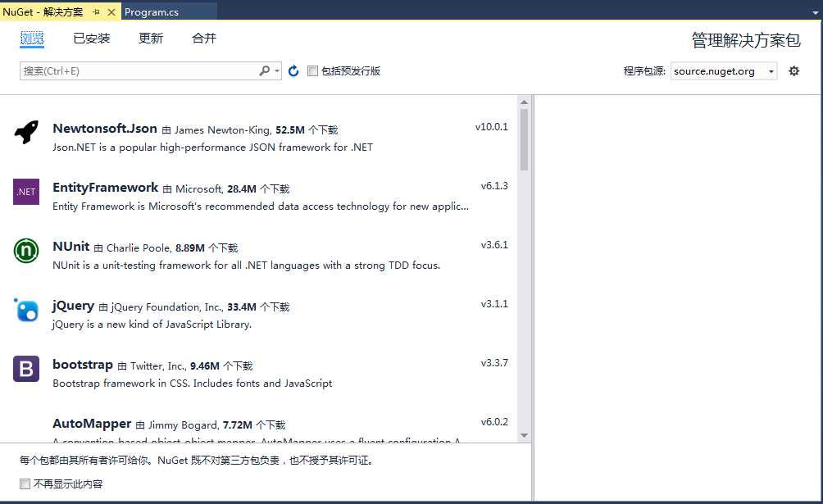Click the 程序包源 label
This screenshot has height=504, width=823.
tap(644, 70)
